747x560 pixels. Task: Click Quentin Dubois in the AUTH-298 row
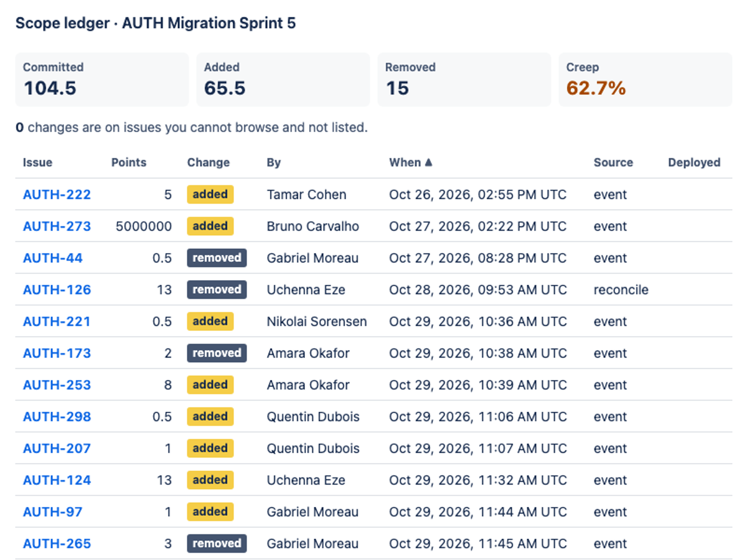pyautogui.click(x=313, y=416)
